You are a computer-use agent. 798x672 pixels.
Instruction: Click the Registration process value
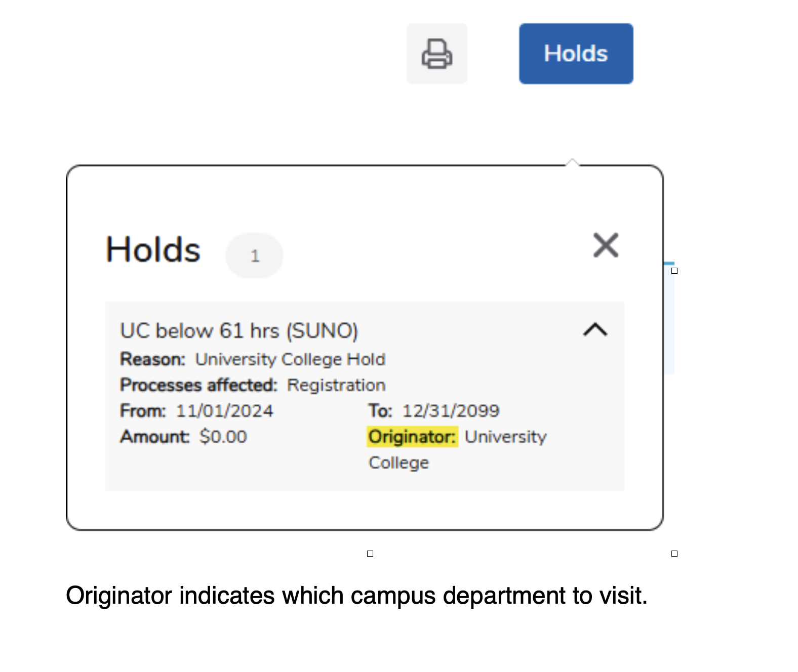pos(336,385)
